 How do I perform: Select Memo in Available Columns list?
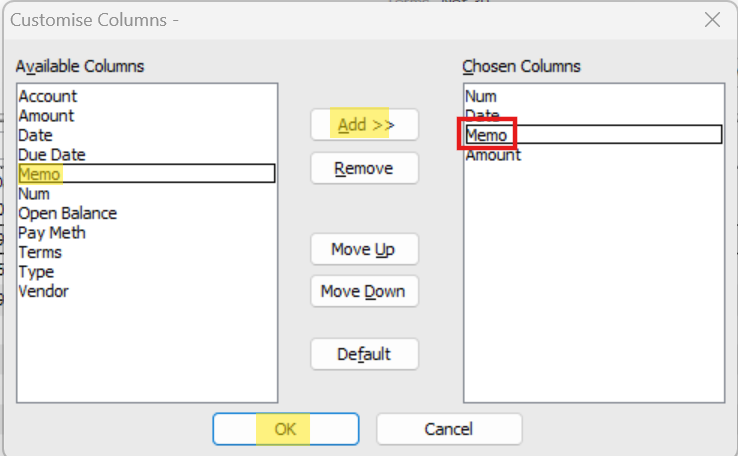(146, 174)
